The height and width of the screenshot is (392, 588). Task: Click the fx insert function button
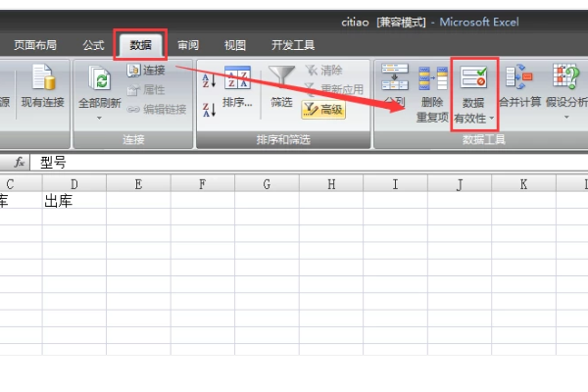pos(20,163)
